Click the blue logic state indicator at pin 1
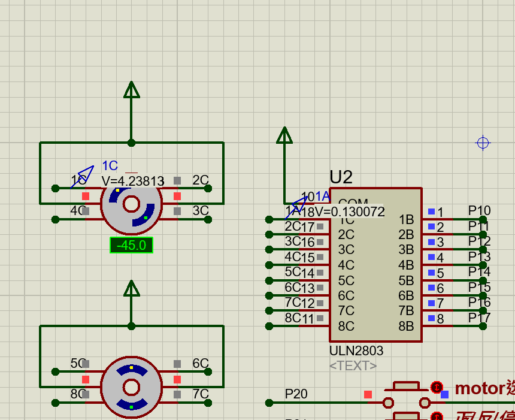This screenshot has width=515, height=420. click(x=432, y=211)
